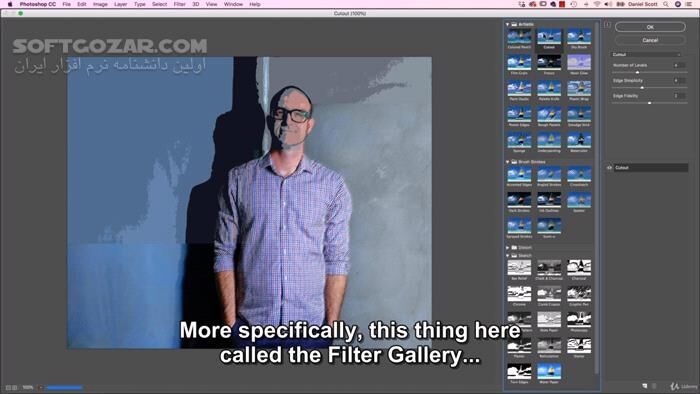Choose the Torn Edges sketch filter

tap(519, 371)
